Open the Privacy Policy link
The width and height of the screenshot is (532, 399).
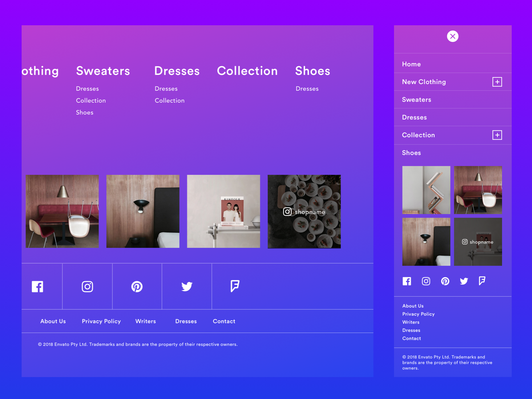click(x=101, y=321)
